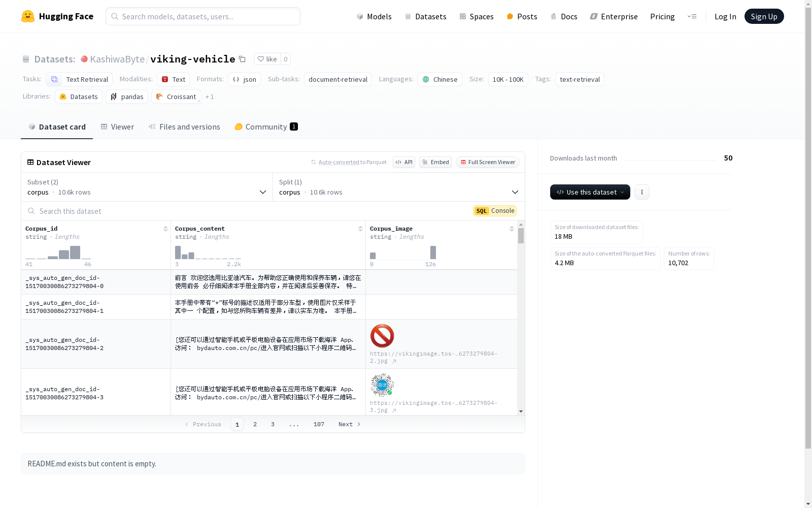Switch to the Files and versions tab

coord(184,127)
